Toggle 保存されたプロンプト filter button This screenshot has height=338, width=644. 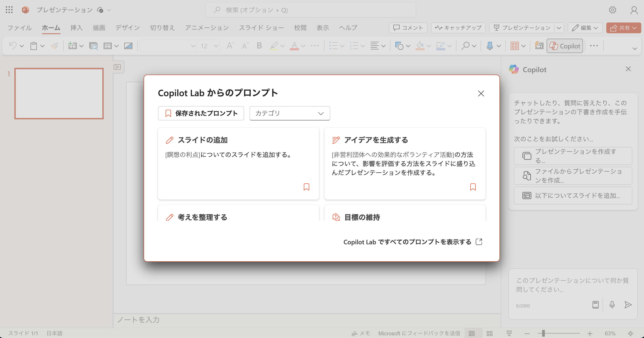201,113
